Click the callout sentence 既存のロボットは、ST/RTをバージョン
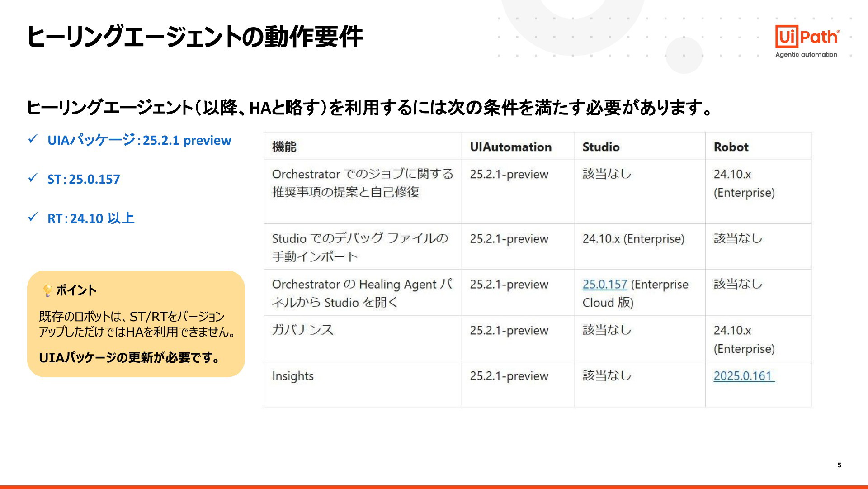This screenshot has height=489, width=868. pos(132,317)
